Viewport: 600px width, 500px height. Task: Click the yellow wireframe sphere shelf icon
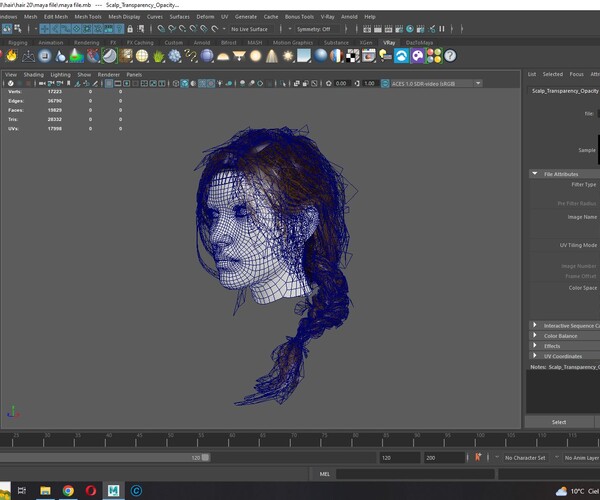[x=142, y=56]
